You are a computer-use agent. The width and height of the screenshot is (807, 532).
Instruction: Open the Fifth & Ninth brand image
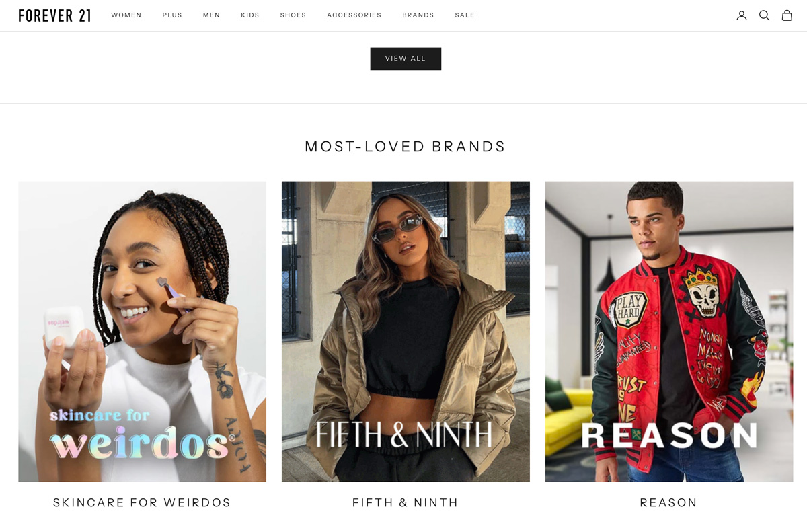(406, 332)
